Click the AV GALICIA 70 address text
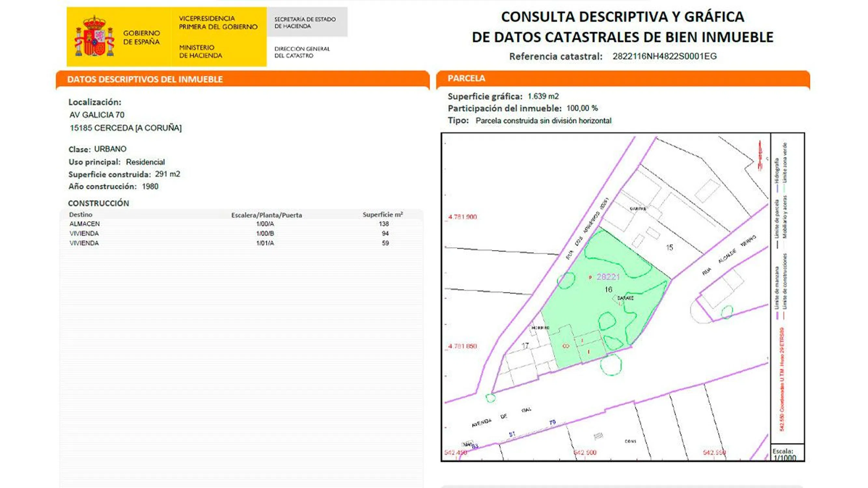The height and width of the screenshot is (488, 868). [x=97, y=115]
